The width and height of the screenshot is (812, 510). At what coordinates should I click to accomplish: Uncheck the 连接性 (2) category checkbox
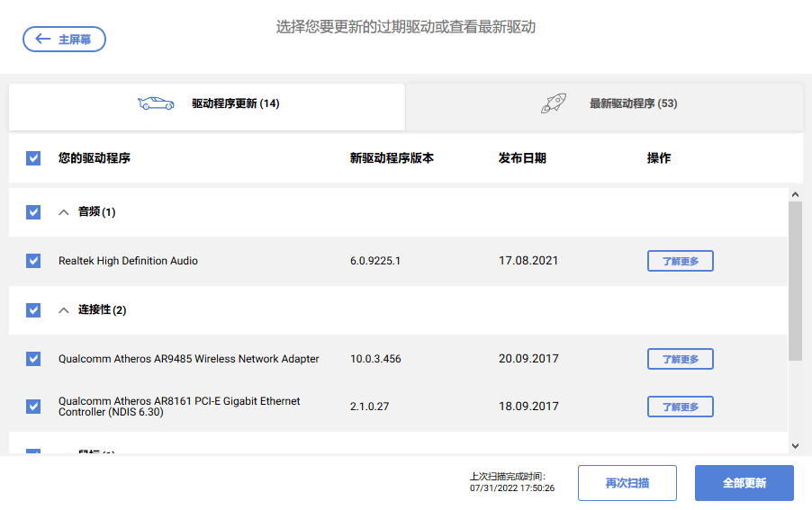tap(33, 310)
